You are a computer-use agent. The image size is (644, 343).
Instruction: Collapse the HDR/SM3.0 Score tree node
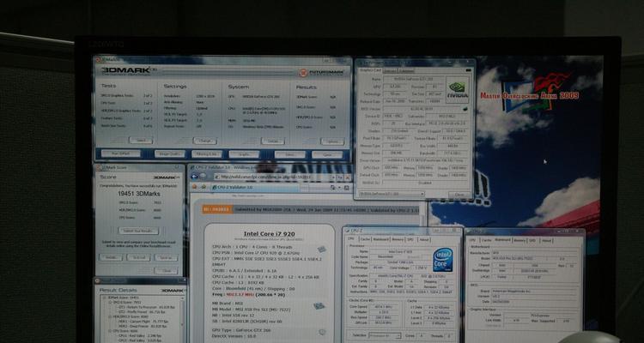[x=111, y=316]
